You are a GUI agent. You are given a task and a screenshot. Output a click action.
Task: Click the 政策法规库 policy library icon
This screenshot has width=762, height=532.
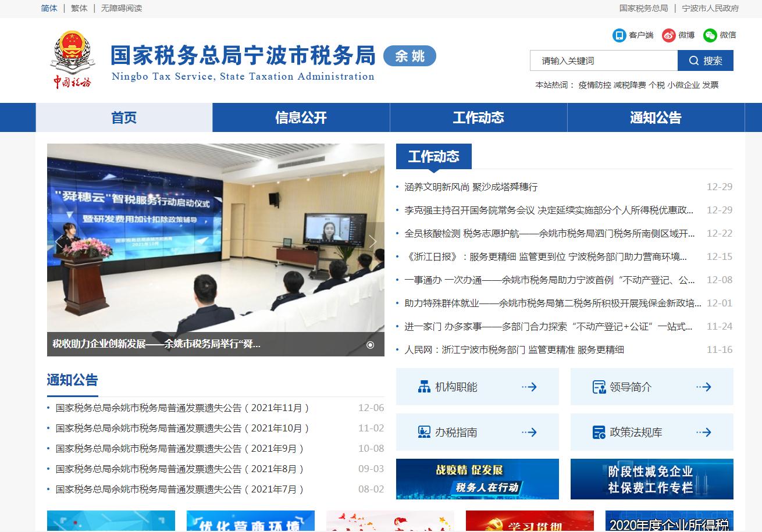pyautogui.click(x=599, y=432)
